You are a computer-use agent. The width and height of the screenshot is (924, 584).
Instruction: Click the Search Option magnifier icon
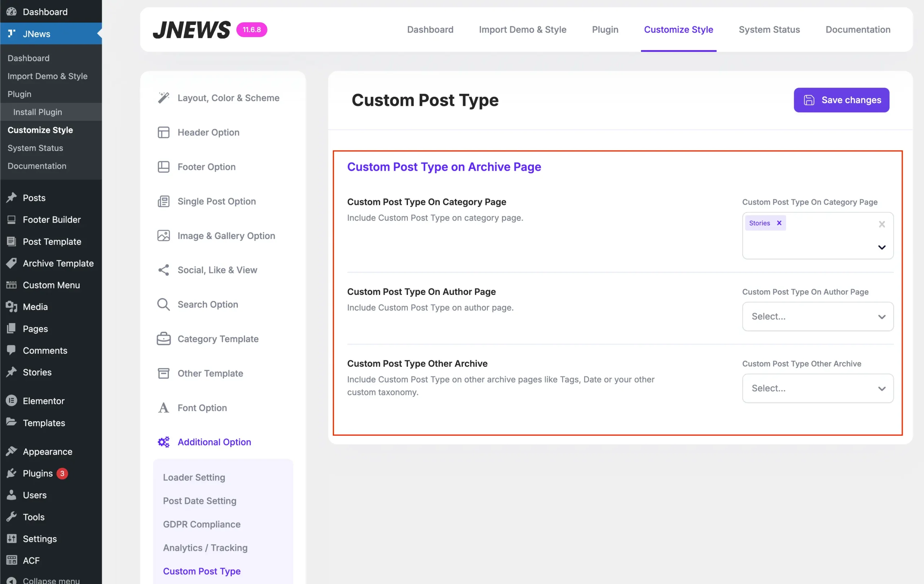tap(164, 304)
